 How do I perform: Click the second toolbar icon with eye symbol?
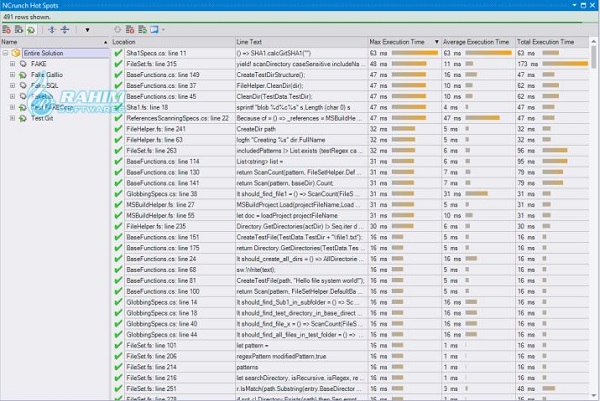18,29
